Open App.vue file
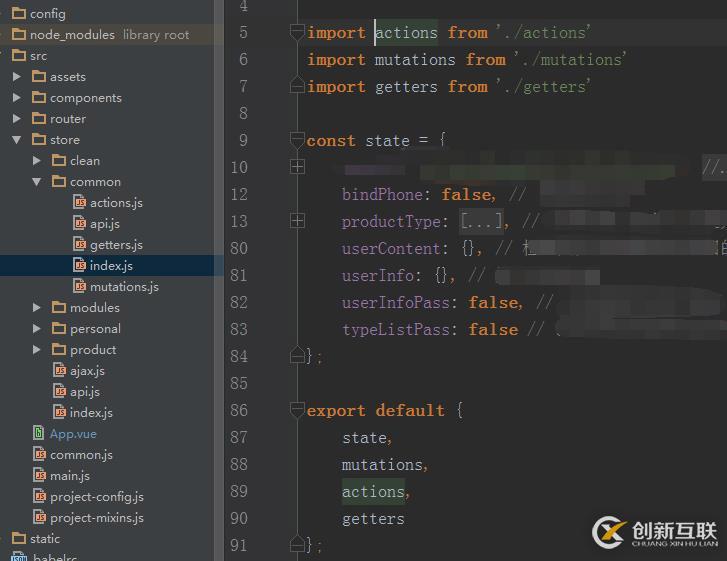727x561 pixels. pyautogui.click(x=73, y=434)
